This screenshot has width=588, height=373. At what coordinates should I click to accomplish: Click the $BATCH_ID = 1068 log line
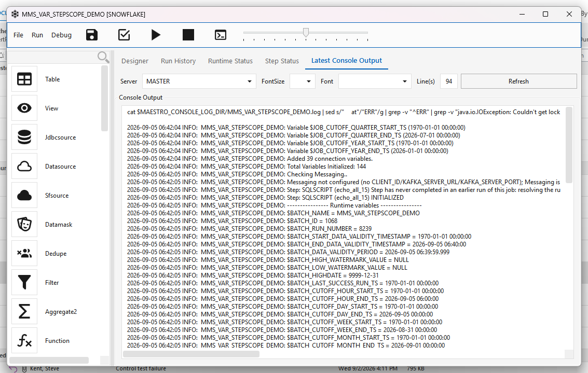coord(232,221)
